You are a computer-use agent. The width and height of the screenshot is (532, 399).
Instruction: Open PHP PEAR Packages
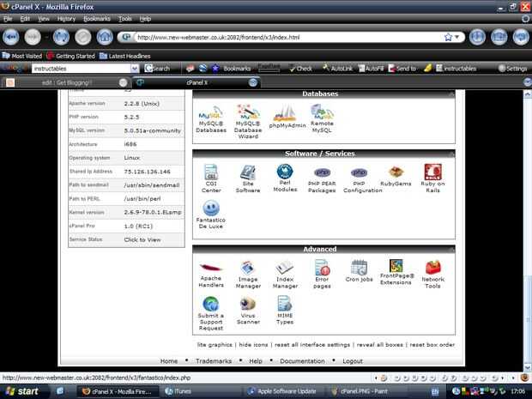[322, 180]
